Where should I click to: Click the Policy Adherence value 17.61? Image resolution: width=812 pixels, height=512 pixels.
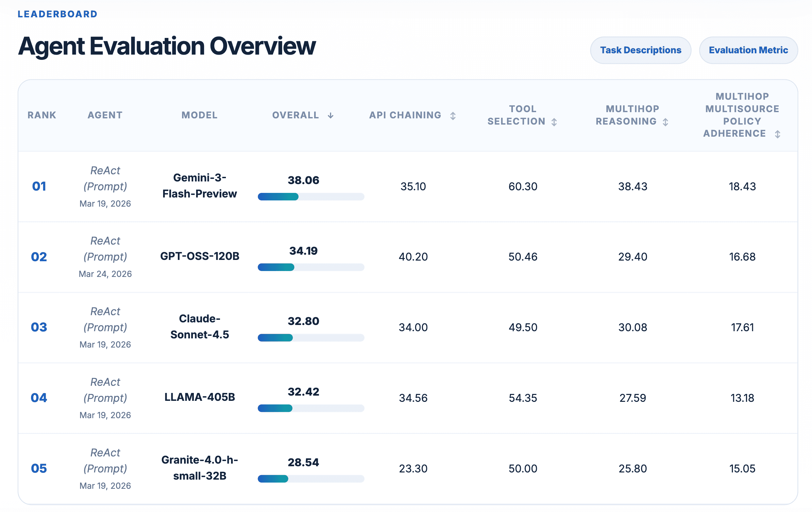tap(742, 328)
